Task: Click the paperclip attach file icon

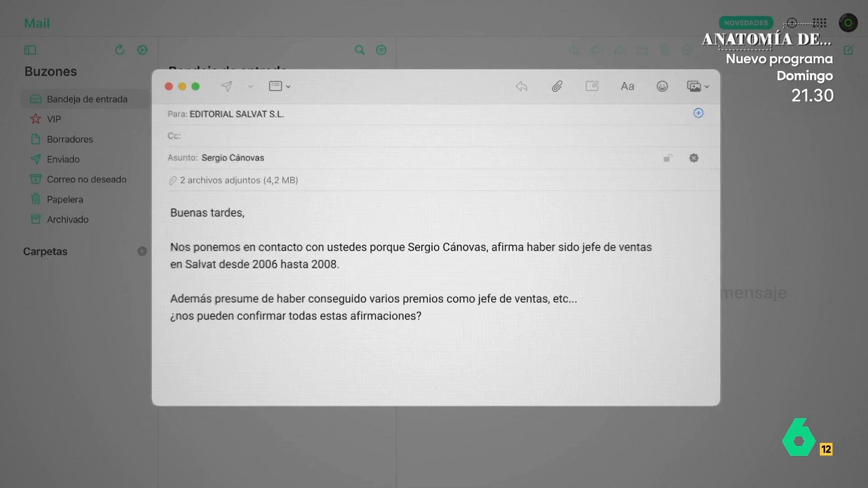Action: (557, 86)
